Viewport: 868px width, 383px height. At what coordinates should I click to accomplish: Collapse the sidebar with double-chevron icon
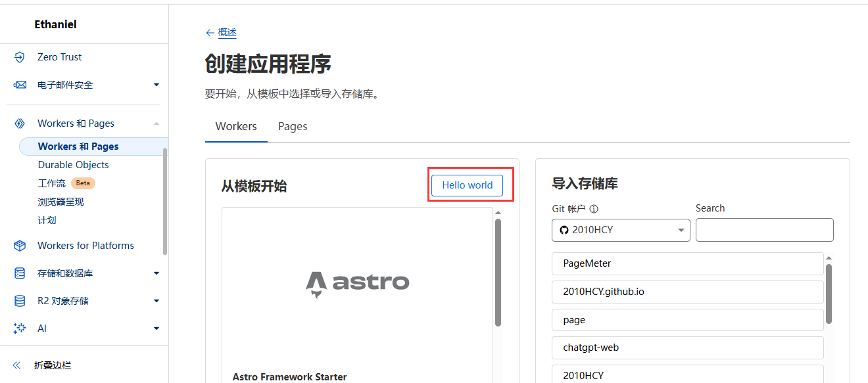[17, 365]
